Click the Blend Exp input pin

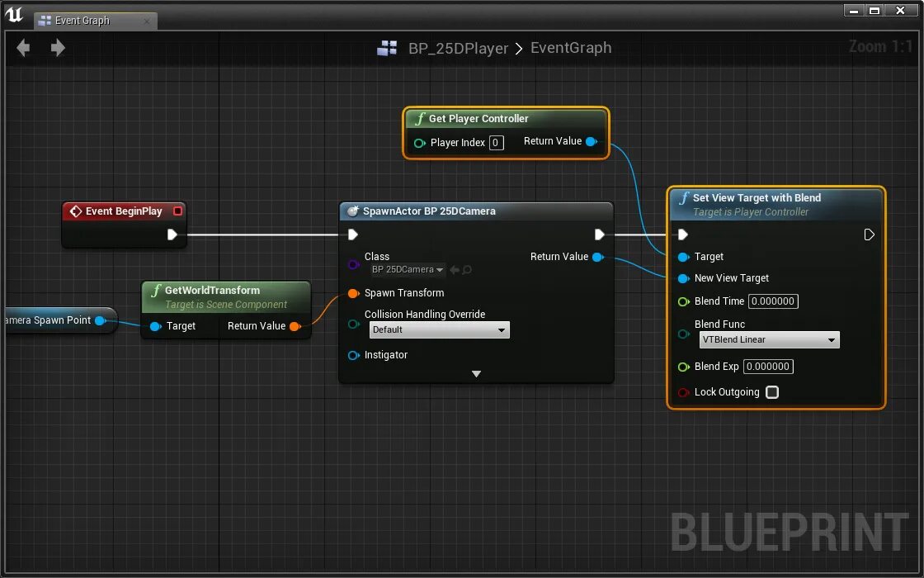click(x=684, y=367)
